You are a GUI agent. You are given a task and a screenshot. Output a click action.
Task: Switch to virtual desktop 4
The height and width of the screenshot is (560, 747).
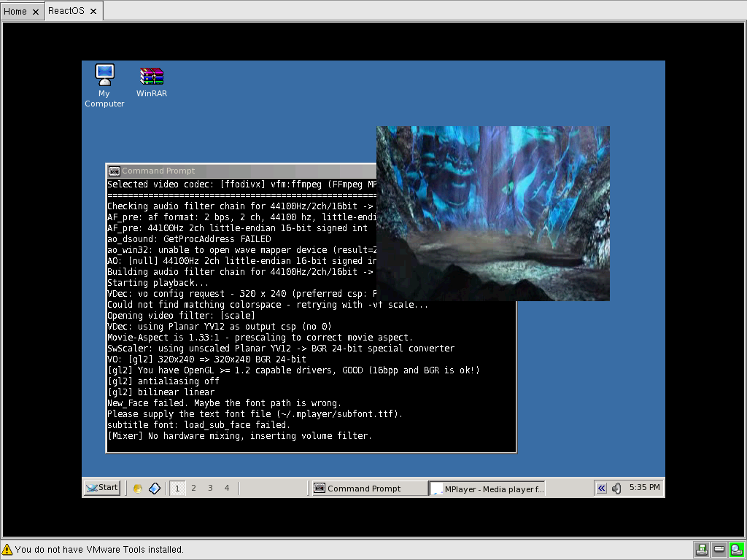[x=227, y=488]
